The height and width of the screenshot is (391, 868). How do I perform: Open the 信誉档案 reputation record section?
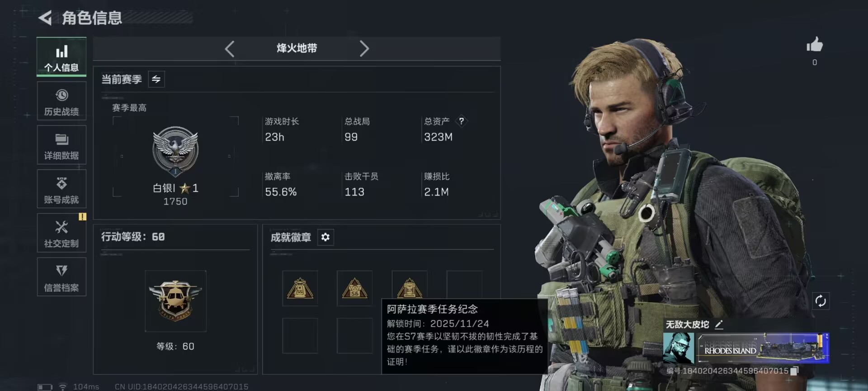[61, 277]
